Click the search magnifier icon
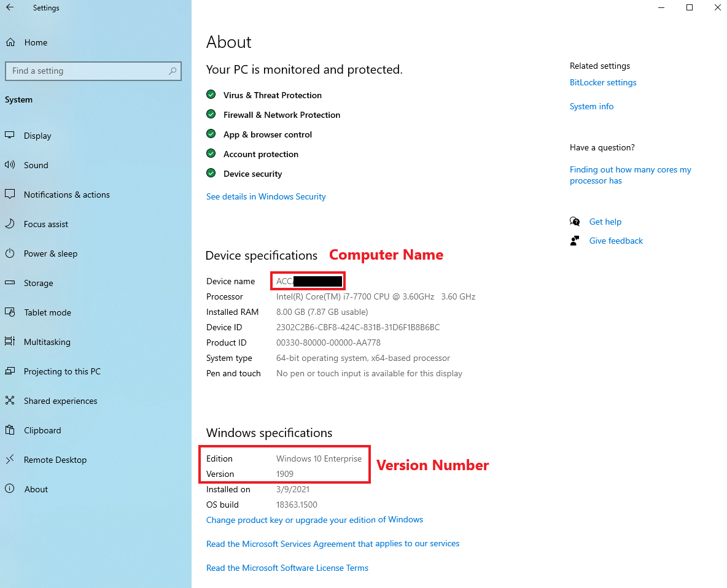Image resolution: width=727 pixels, height=588 pixels. (173, 71)
